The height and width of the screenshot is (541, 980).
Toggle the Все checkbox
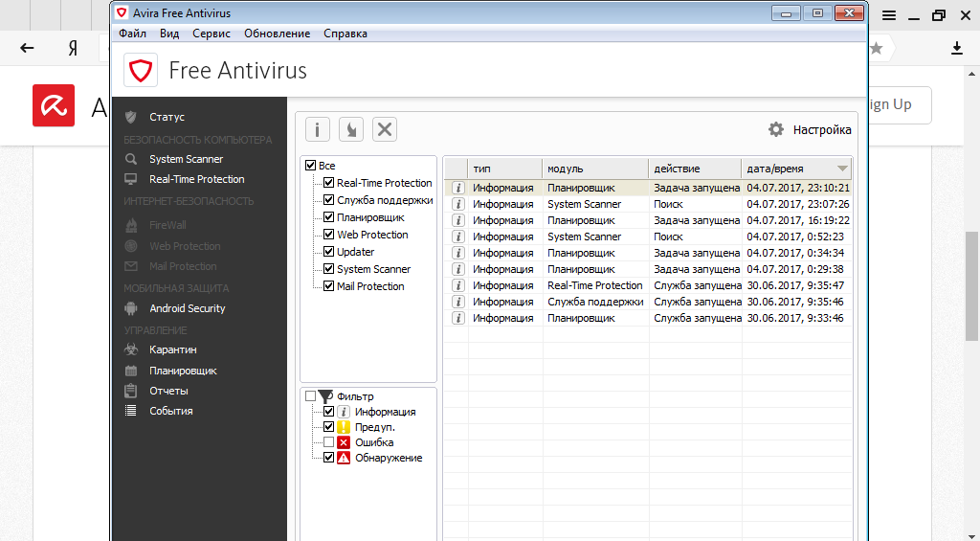pyautogui.click(x=311, y=166)
